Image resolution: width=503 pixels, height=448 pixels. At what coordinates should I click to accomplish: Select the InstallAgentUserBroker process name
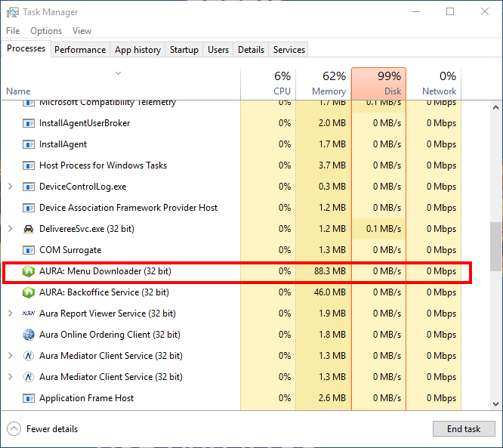tap(85, 123)
